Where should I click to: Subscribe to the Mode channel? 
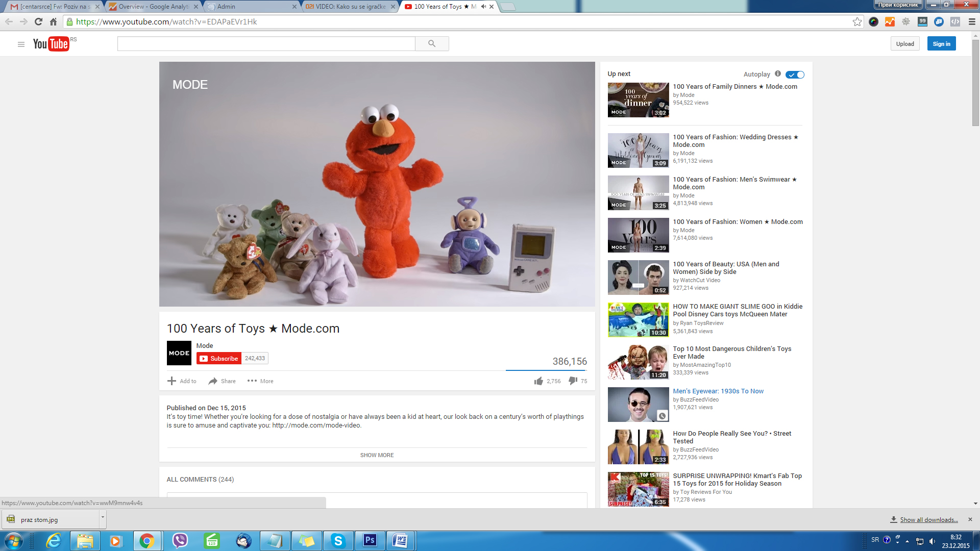219,359
